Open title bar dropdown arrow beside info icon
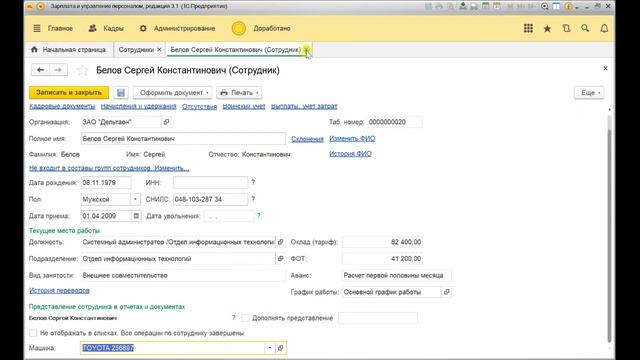 [577, 7]
